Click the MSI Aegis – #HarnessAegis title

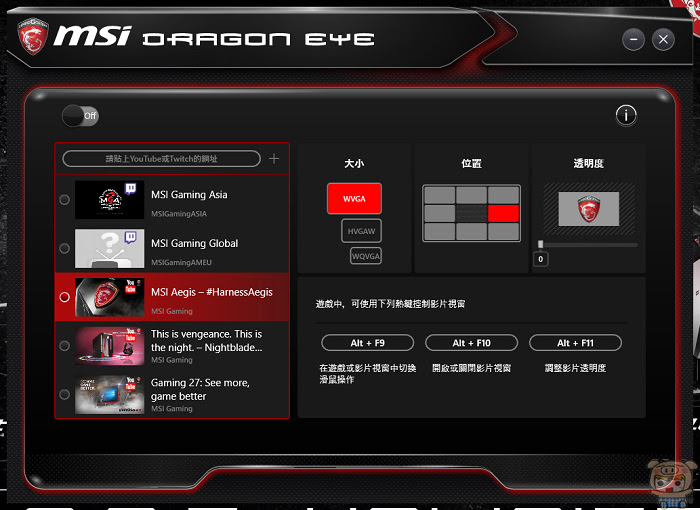[x=212, y=292]
